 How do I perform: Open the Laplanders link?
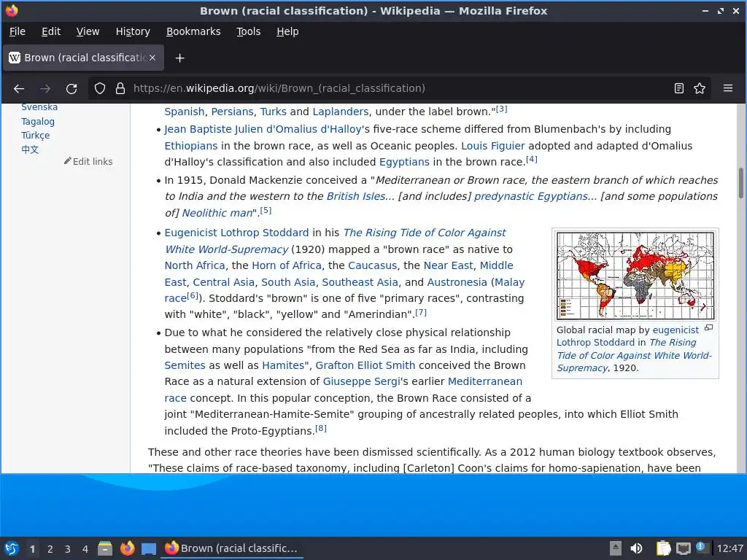point(341,112)
